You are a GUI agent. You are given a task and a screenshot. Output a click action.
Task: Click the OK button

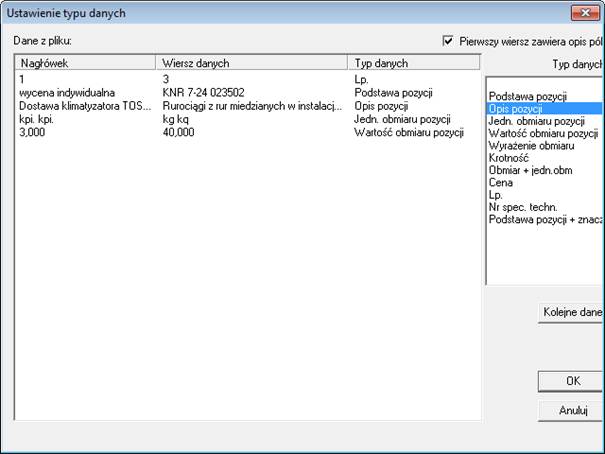click(x=572, y=381)
